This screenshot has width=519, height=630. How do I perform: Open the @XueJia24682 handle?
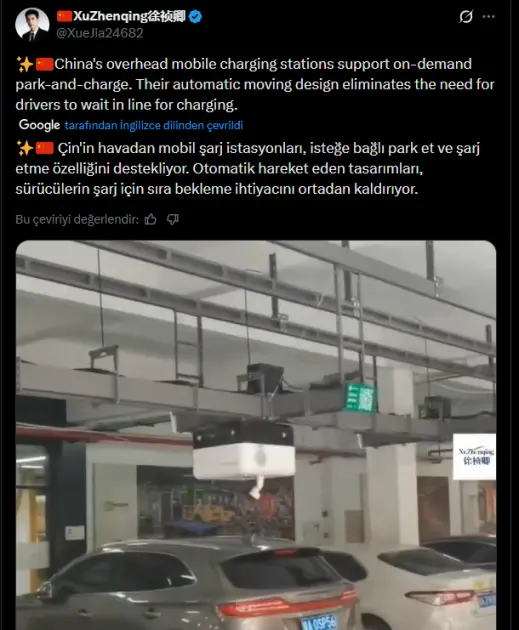click(100, 33)
